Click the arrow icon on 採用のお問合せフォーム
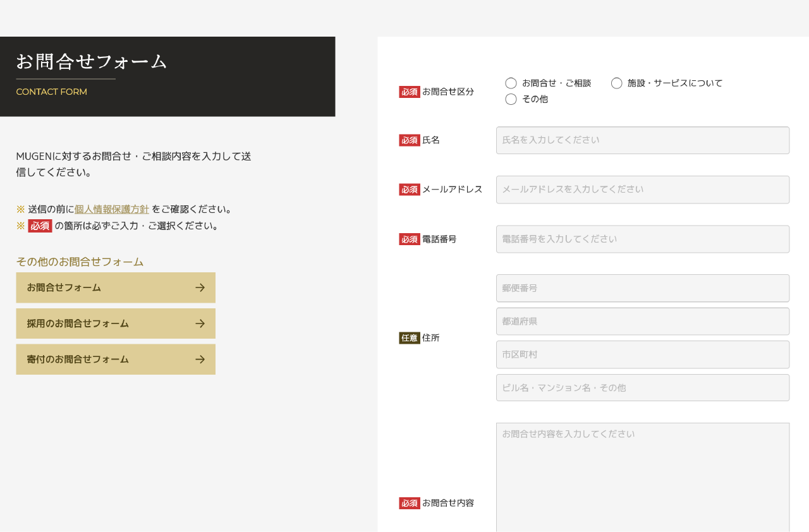The height and width of the screenshot is (532, 809). (x=200, y=323)
